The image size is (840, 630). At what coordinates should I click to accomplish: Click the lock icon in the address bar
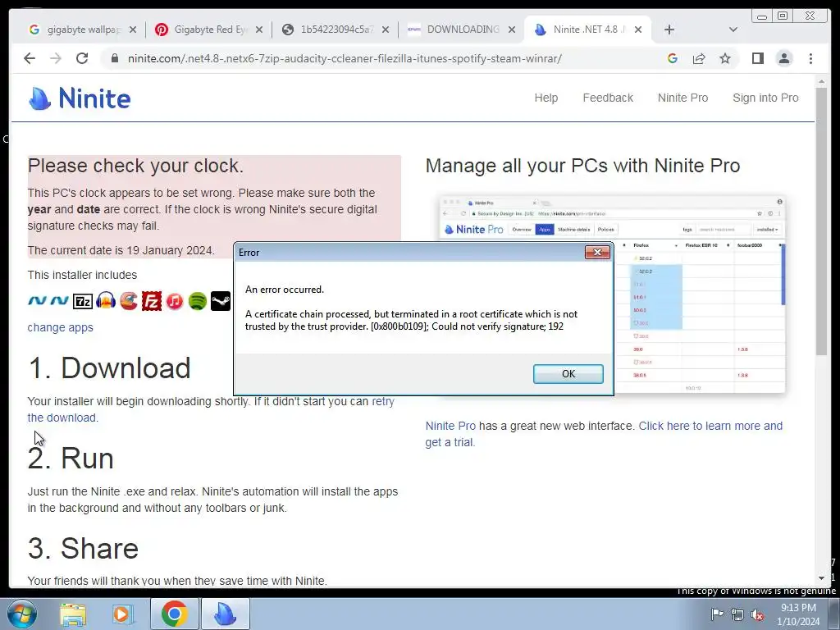(114, 58)
